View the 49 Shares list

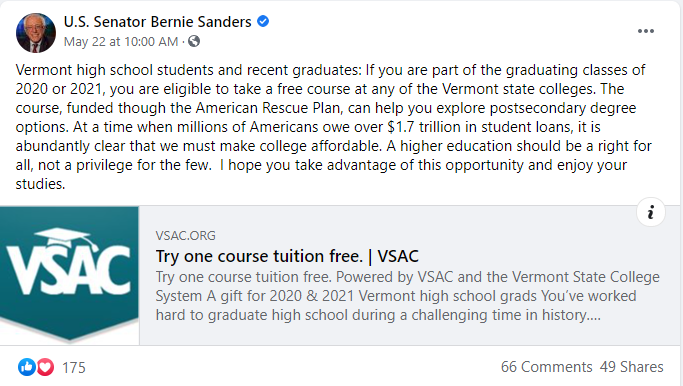click(x=632, y=367)
